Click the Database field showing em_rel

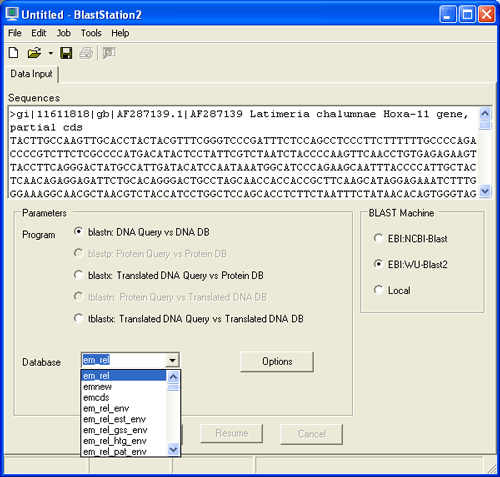(x=124, y=360)
